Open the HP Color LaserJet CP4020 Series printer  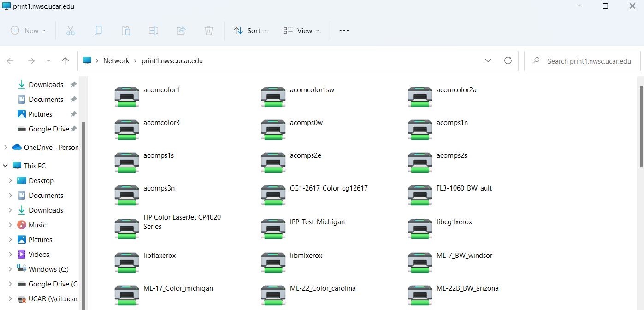coord(127,229)
